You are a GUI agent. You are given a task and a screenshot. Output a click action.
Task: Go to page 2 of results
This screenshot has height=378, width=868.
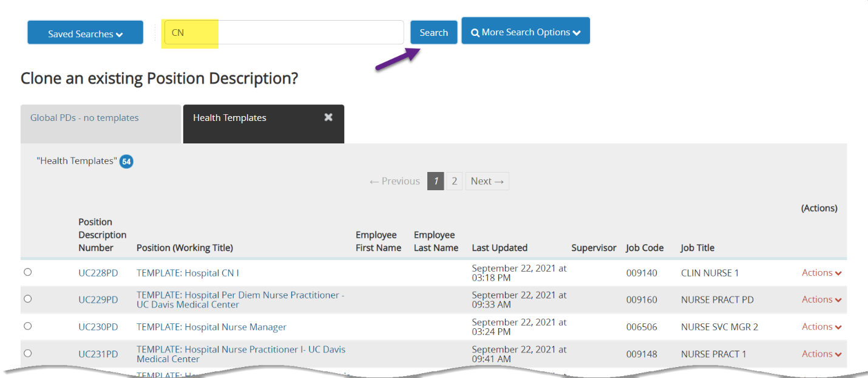[454, 181]
